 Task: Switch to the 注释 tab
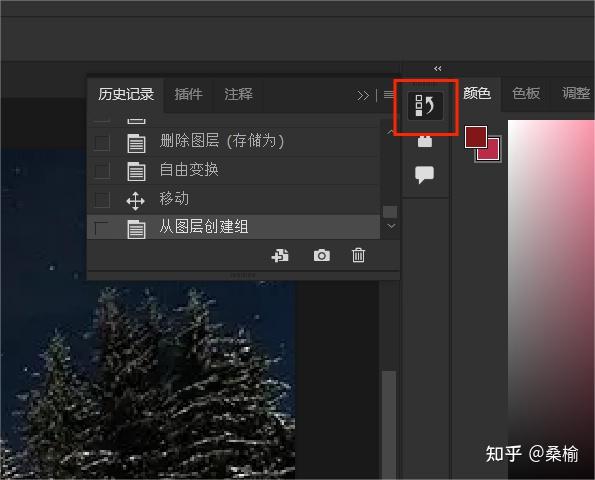pyautogui.click(x=238, y=94)
